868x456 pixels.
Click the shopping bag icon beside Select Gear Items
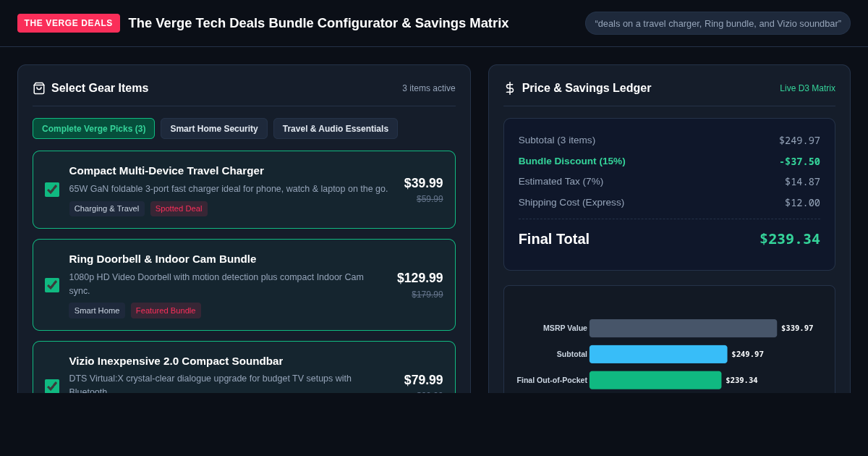[x=39, y=88]
